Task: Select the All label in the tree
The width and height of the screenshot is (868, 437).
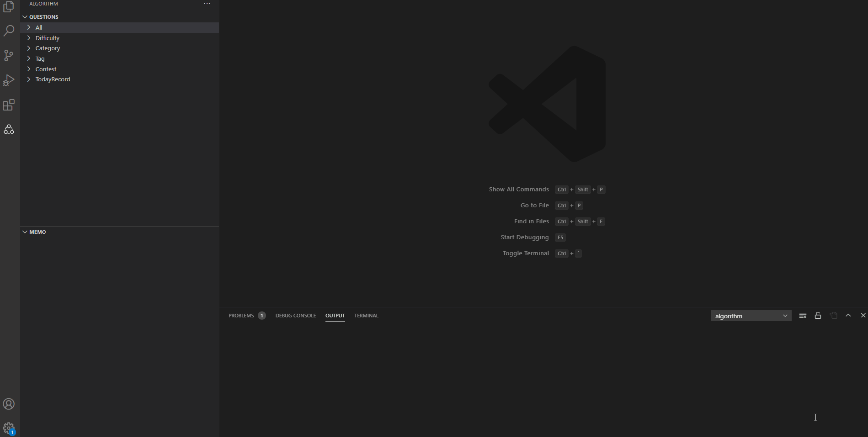Action: pyautogui.click(x=39, y=27)
